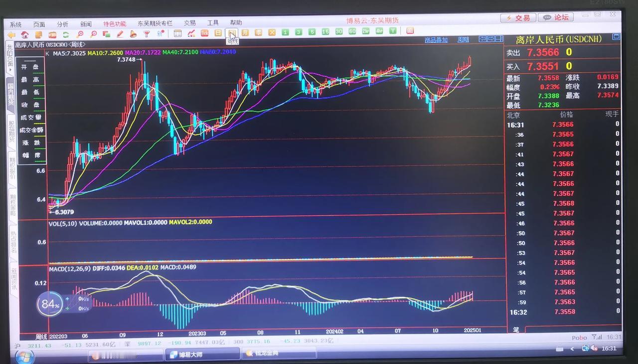This screenshot has width=638, height=364.
Task: Switch to 期权报价 side tab
Action: (12, 170)
